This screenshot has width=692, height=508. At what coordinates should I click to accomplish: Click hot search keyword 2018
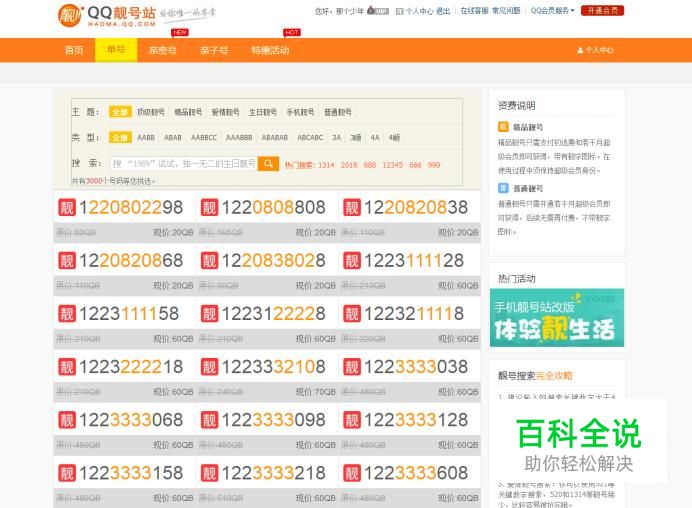point(349,165)
